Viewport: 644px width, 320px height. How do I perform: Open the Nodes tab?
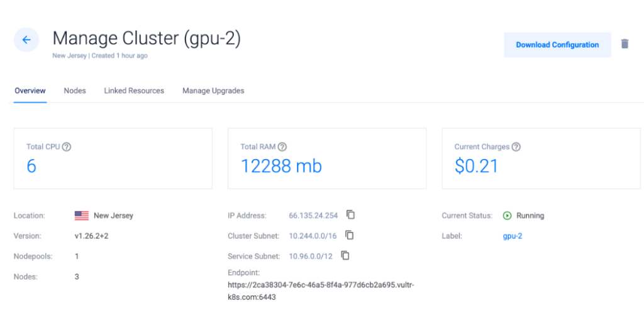pos(75,91)
